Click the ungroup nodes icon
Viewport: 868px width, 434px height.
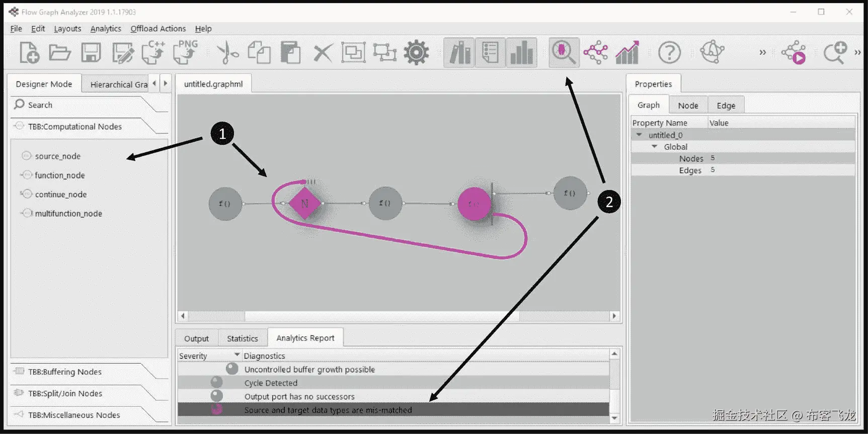click(385, 53)
